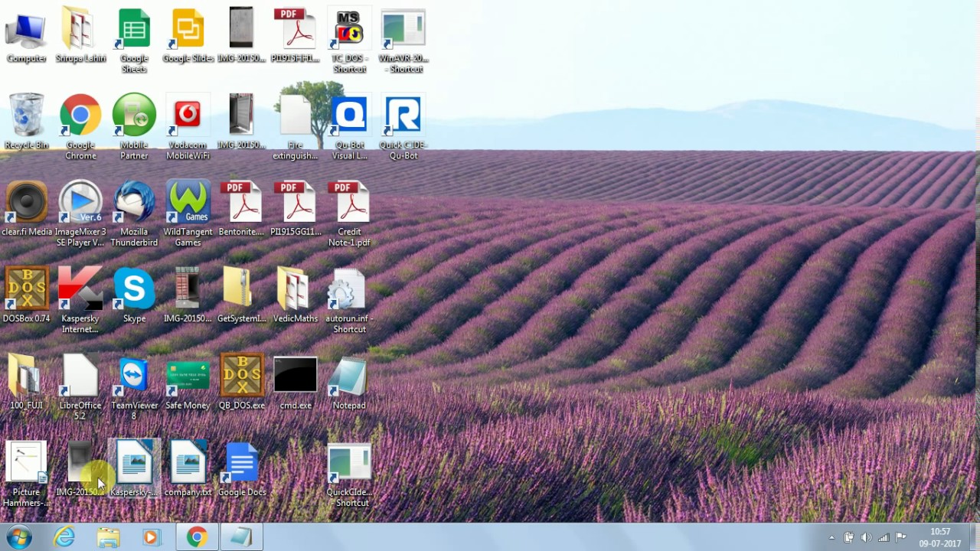The height and width of the screenshot is (551, 980).
Task: Launch Google Docs shortcut
Action: point(242,468)
